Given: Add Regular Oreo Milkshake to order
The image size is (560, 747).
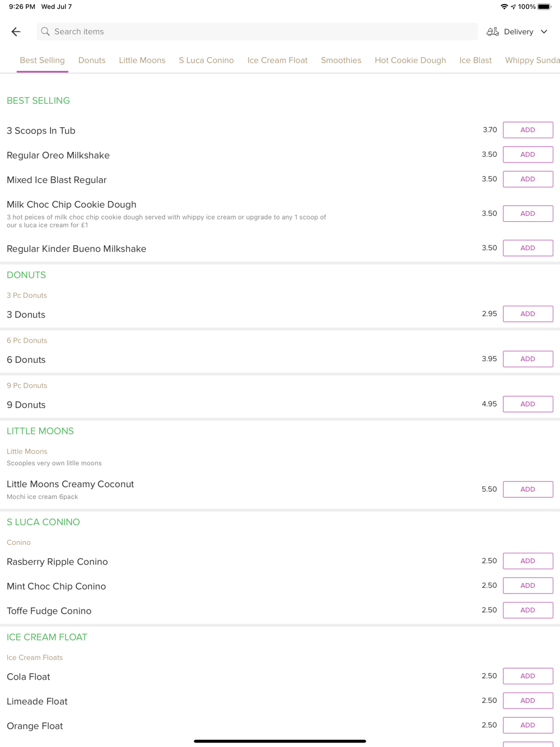Looking at the screenshot, I should [528, 155].
